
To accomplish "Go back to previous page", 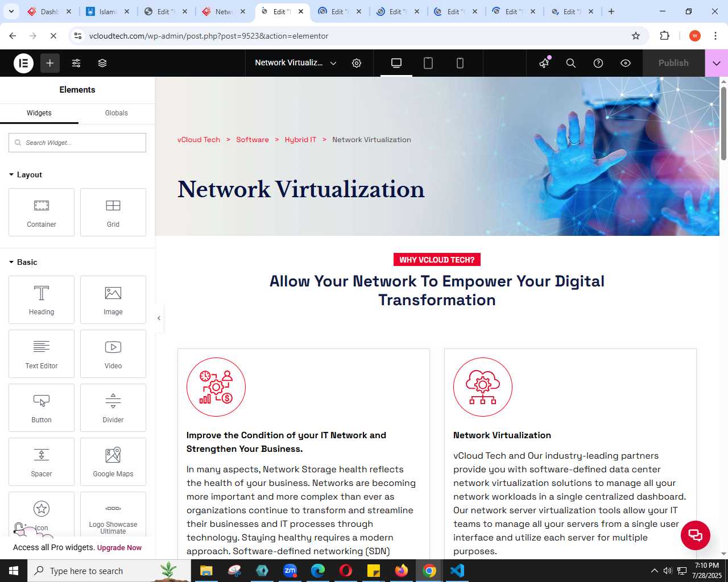I will (13, 36).
